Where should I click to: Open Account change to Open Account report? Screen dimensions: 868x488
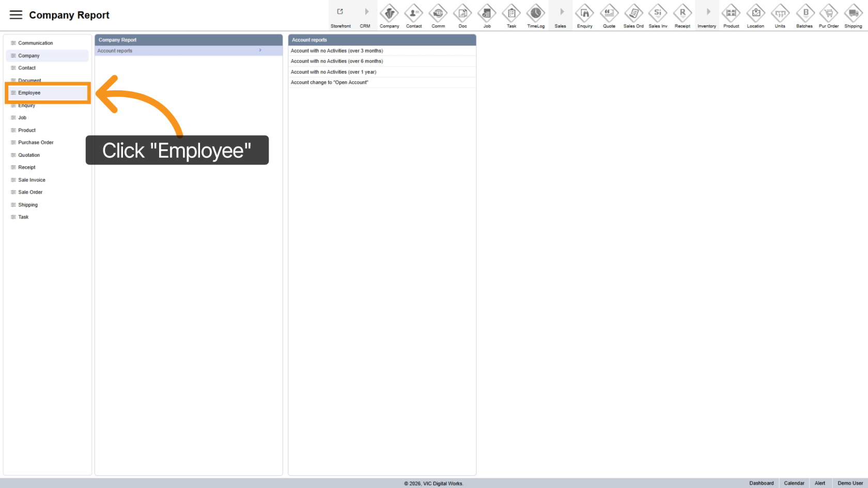[330, 83]
